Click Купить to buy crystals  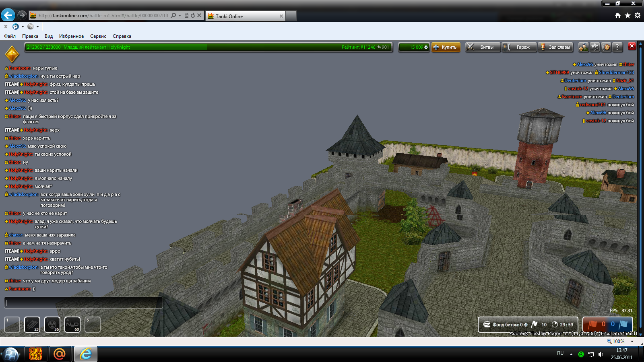[x=446, y=47]
